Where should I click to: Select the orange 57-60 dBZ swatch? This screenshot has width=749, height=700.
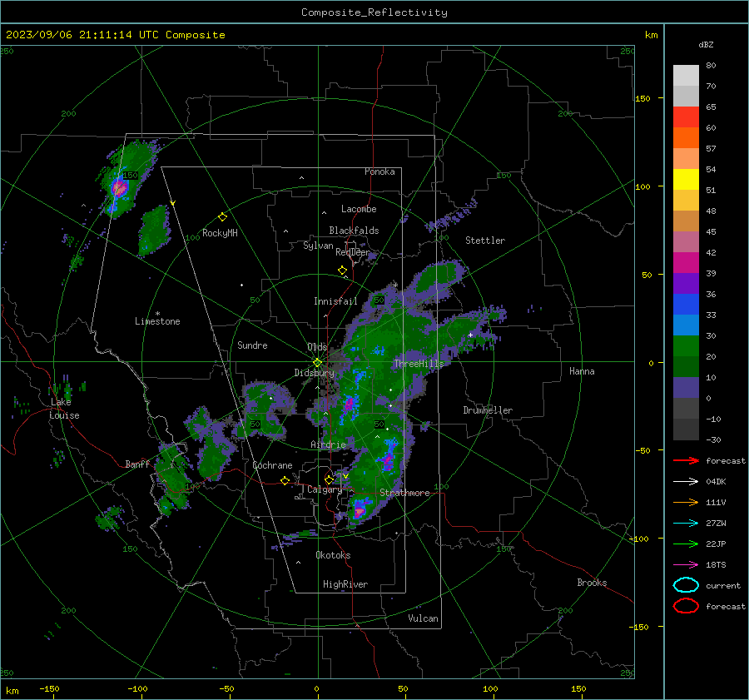pyautogui.click(x=686, y=138)
